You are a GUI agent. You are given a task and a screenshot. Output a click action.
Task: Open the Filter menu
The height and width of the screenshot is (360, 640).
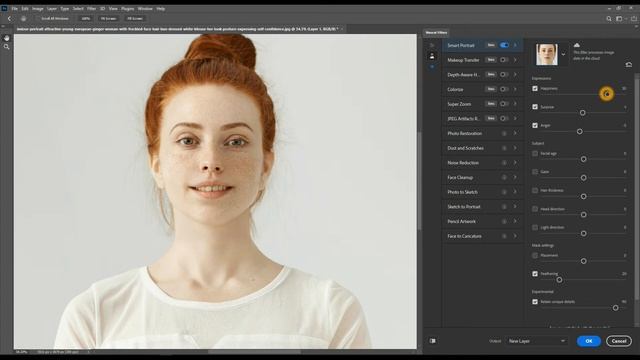91,9
